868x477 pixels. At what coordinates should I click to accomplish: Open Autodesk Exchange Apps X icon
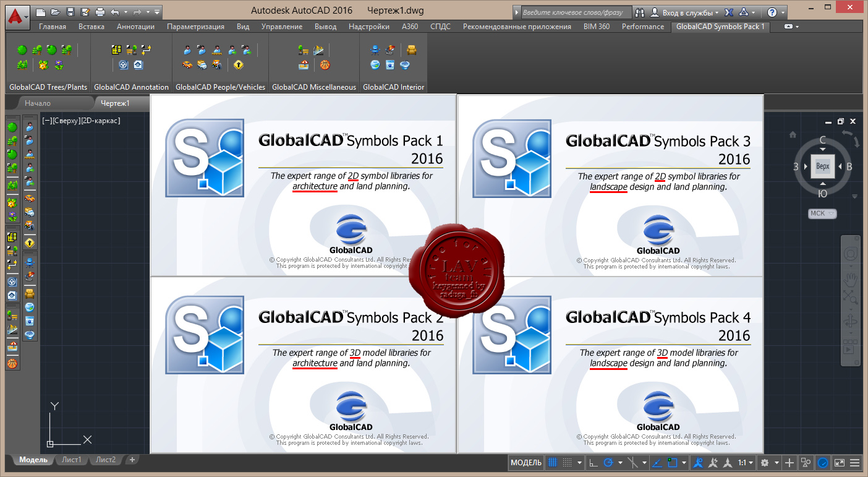729,12
